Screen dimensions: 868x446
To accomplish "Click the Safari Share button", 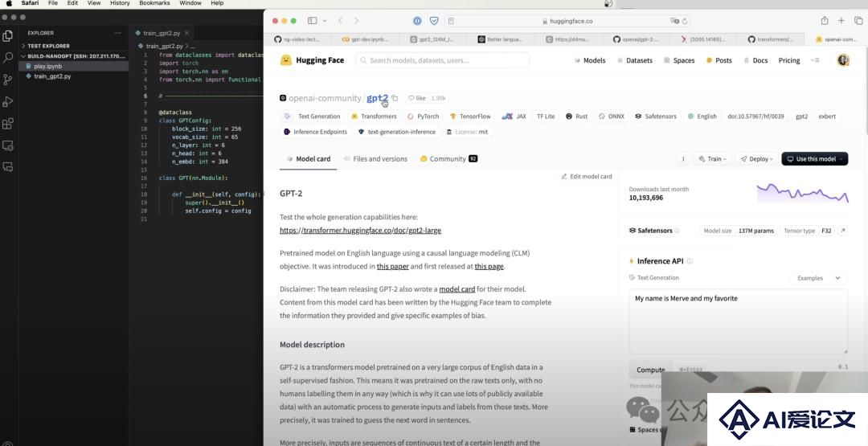I will [825, 20].
